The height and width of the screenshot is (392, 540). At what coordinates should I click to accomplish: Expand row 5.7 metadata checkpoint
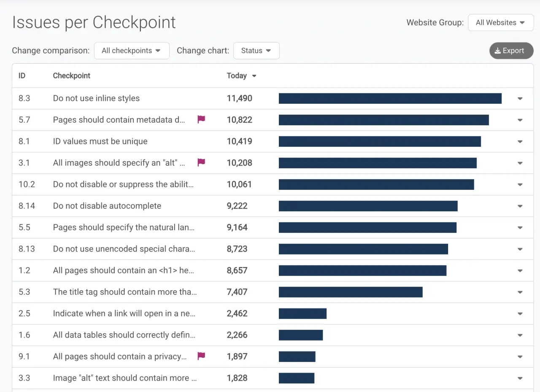520,120
